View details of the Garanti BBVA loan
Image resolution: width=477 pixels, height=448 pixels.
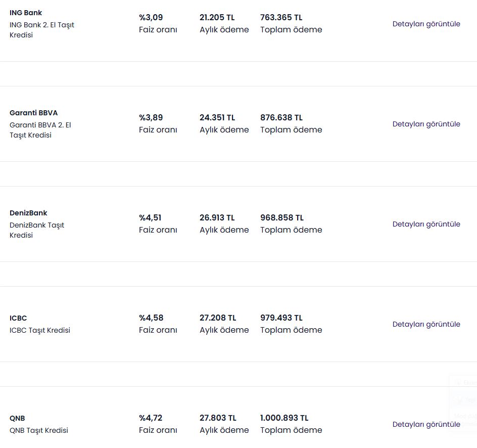point(426,124)
